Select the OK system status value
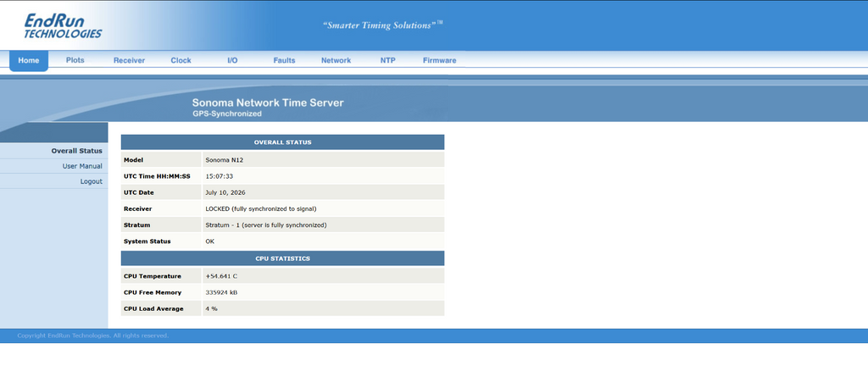 pyautogui.click(x=210, y=241)
